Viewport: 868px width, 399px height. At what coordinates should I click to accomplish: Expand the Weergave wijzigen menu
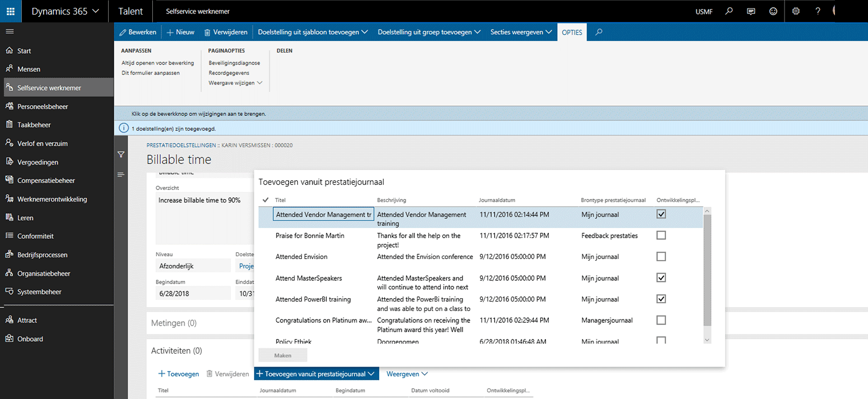(x=235, y=83)
